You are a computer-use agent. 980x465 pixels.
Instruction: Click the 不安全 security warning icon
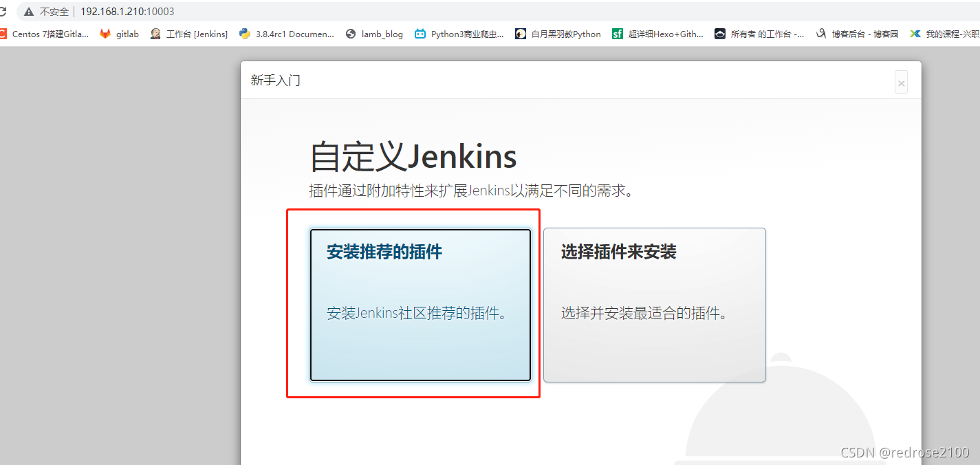coord(29,12)
